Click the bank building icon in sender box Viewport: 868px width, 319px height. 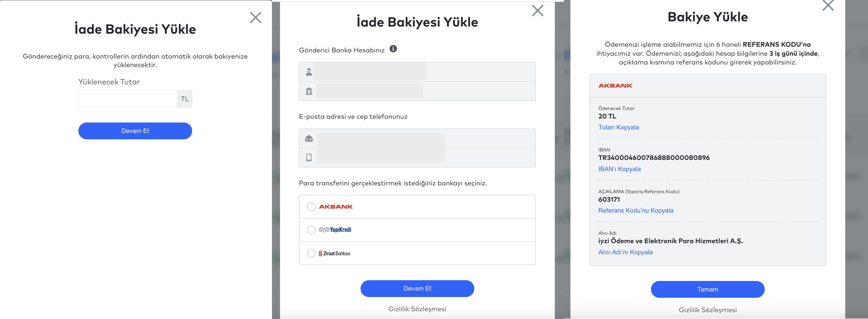(x=309, y=91)
